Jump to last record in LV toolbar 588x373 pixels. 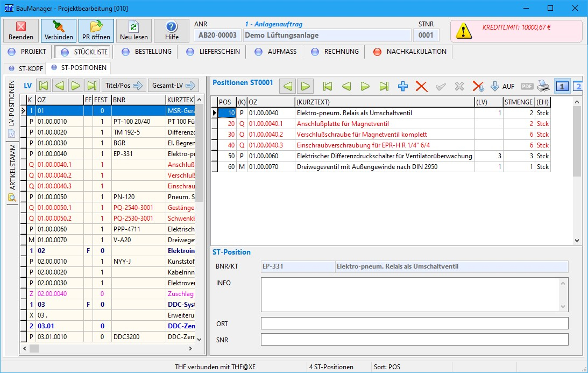click(x=92, y=86)
